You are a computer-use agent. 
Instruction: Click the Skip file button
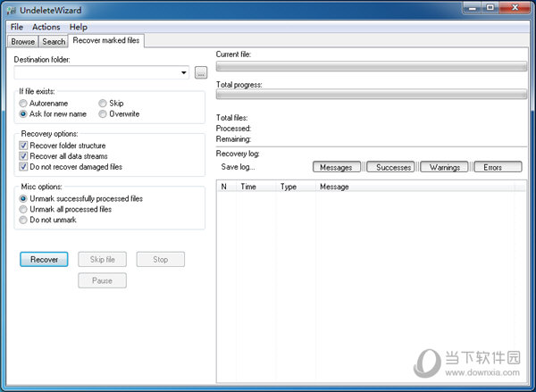tap(102, 259)
